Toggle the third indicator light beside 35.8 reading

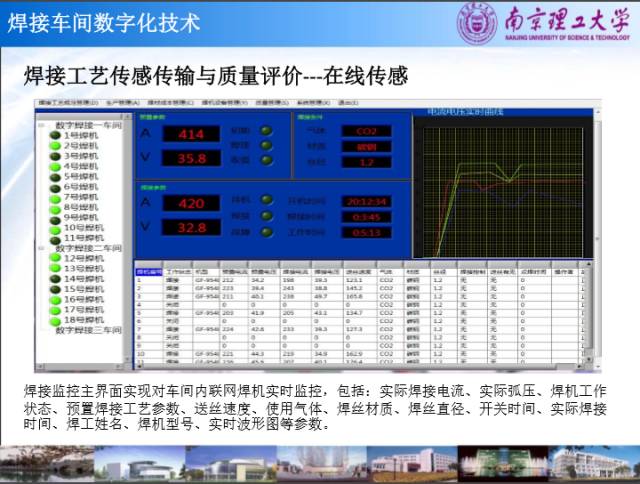[266, 159]
